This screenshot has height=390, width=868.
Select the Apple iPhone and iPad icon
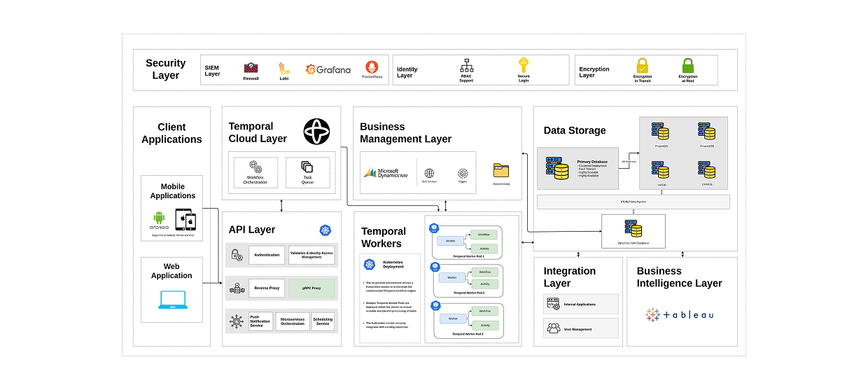[x=185, y=220]
